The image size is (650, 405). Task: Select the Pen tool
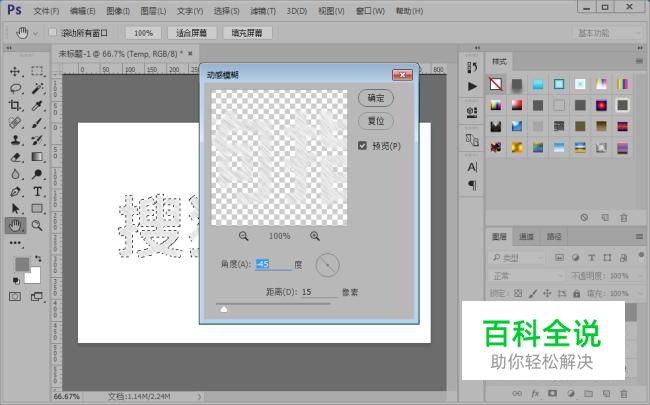(x=15, y=192)
